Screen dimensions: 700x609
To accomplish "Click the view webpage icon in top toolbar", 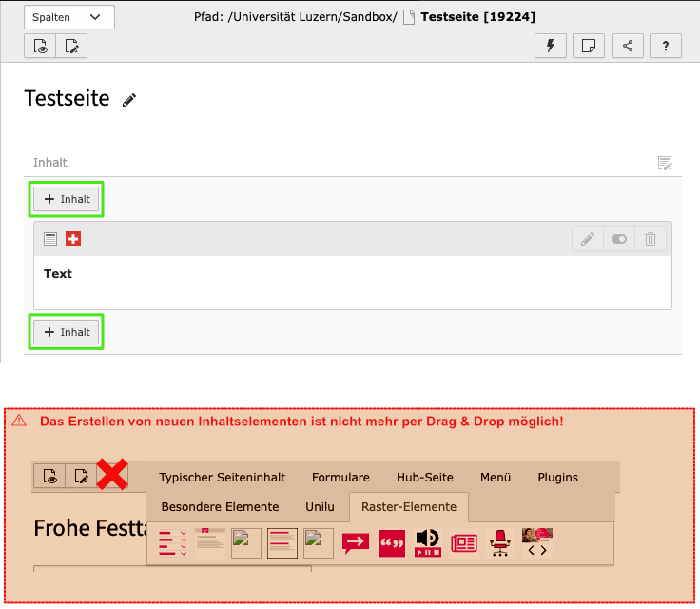I will 40,46.
